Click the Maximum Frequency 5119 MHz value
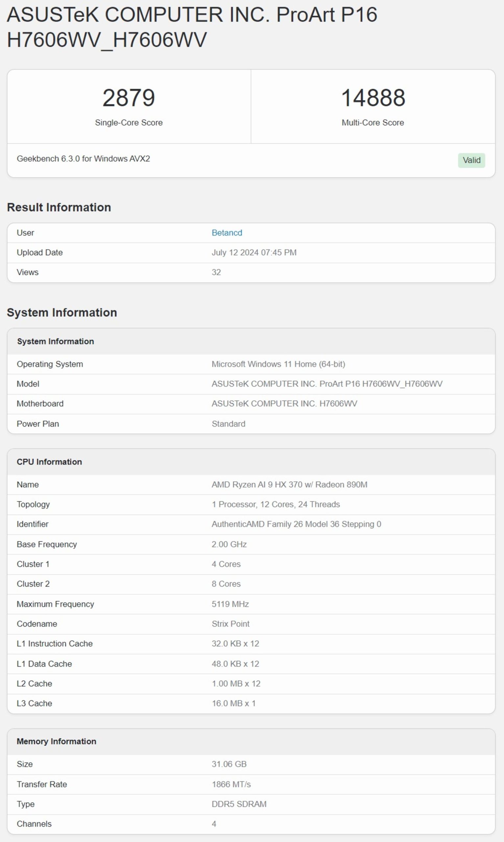This screenshot has height=842, width=504. 230,604
